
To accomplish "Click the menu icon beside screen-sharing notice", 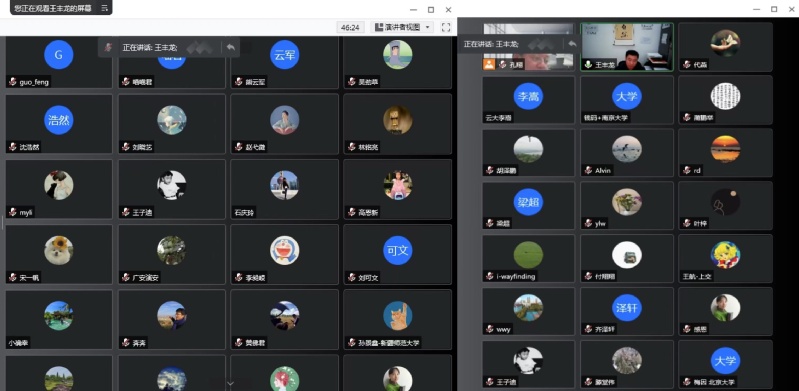I will point(104,8).
